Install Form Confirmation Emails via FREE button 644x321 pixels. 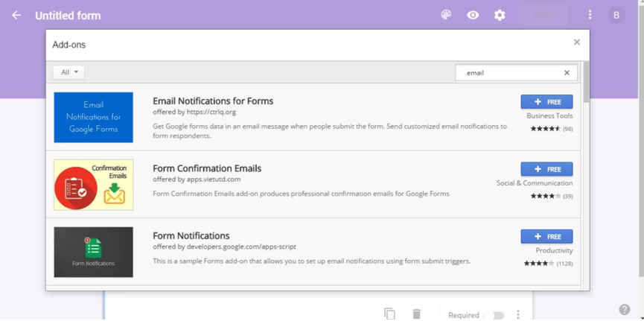pos(546,169)
